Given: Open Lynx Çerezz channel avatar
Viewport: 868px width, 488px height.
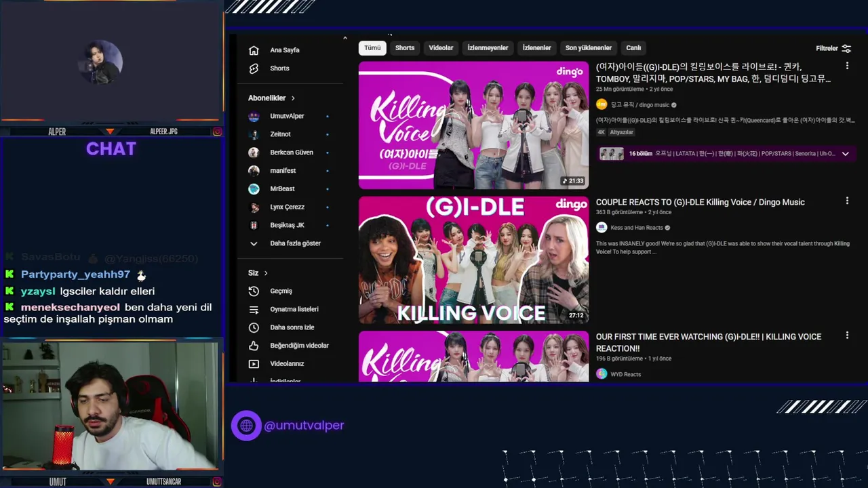Looking at the screenshot, I should 254,207.
